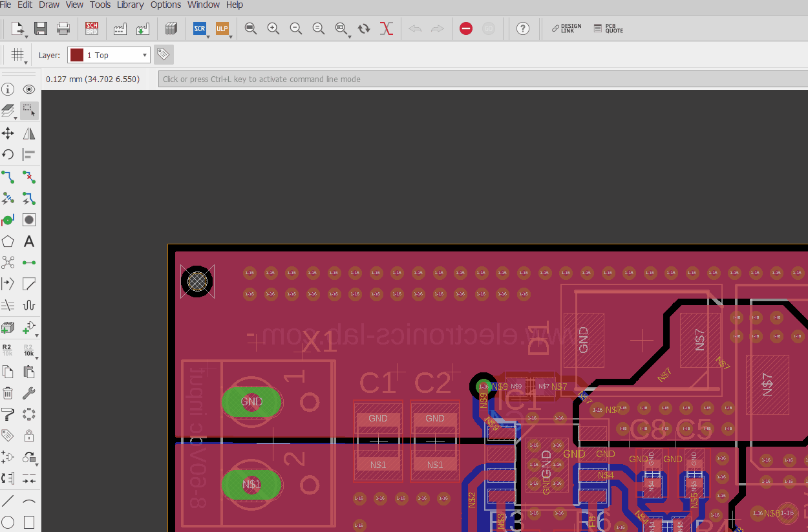Zoom out with the minus magnifier icon
Image resolution: width=808 pixels, height=532 pixels.
coord(296,28)
